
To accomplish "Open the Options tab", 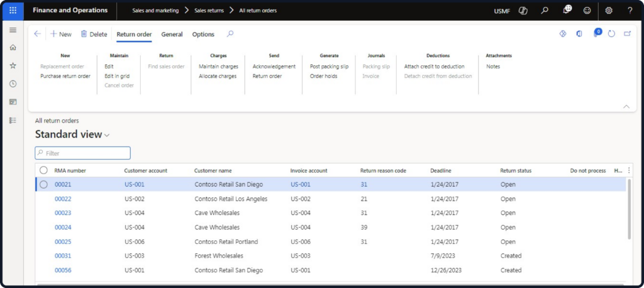I will (203, 35).
